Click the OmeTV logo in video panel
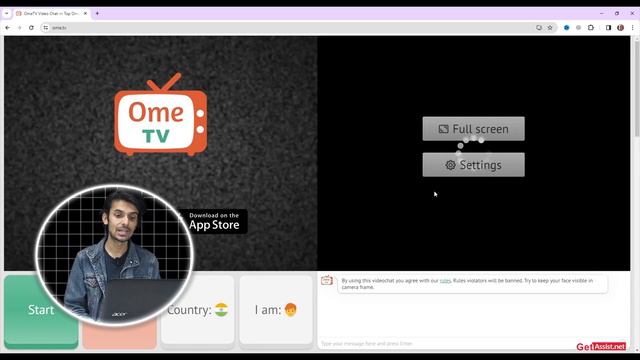 pyautogui.click(x=160, y=115)
